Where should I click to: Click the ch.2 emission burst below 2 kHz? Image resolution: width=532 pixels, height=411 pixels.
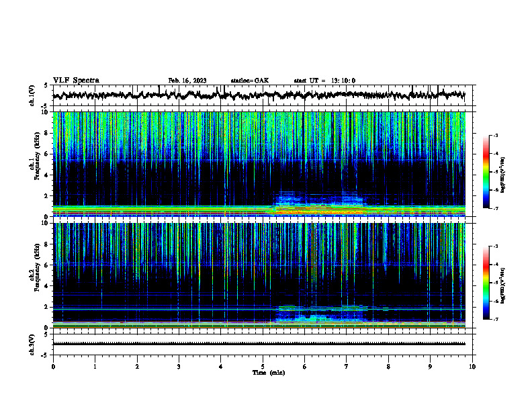320,314
